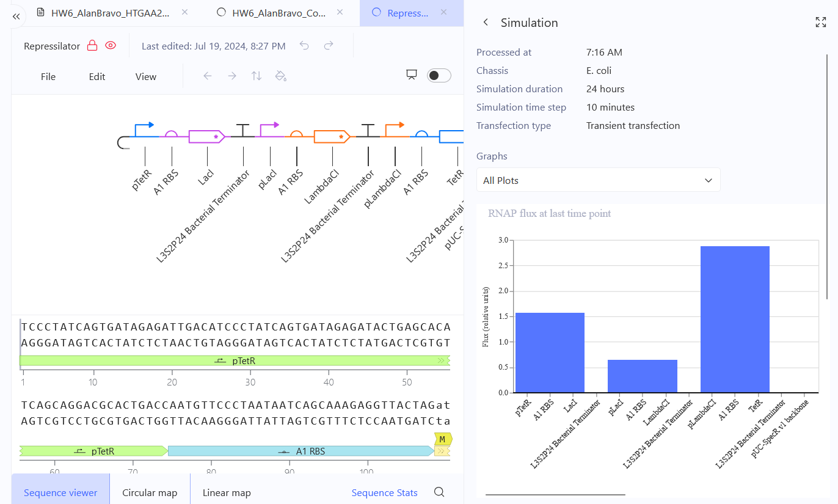This screenshot has height=504, width=838.
Task: Redo the last edit
Action: [x=329, y=46]
